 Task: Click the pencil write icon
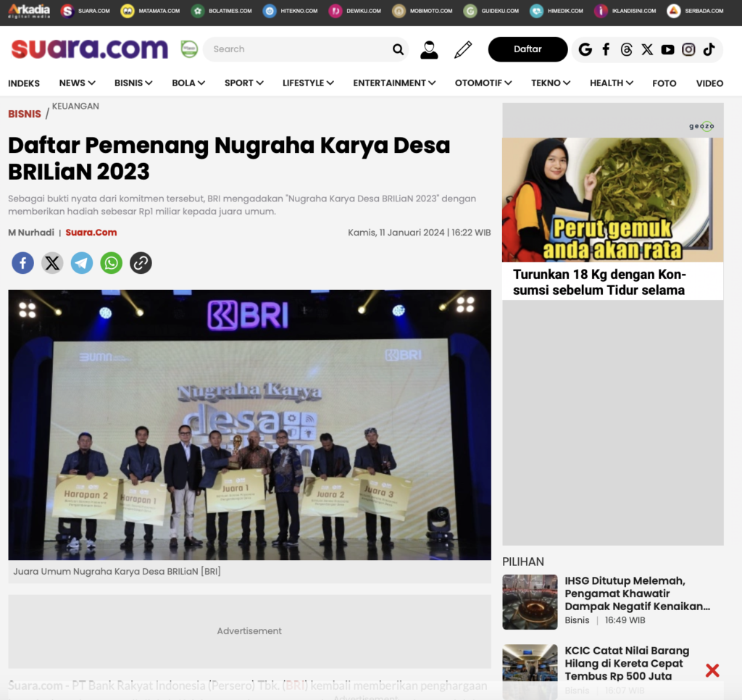coord(463,49)
